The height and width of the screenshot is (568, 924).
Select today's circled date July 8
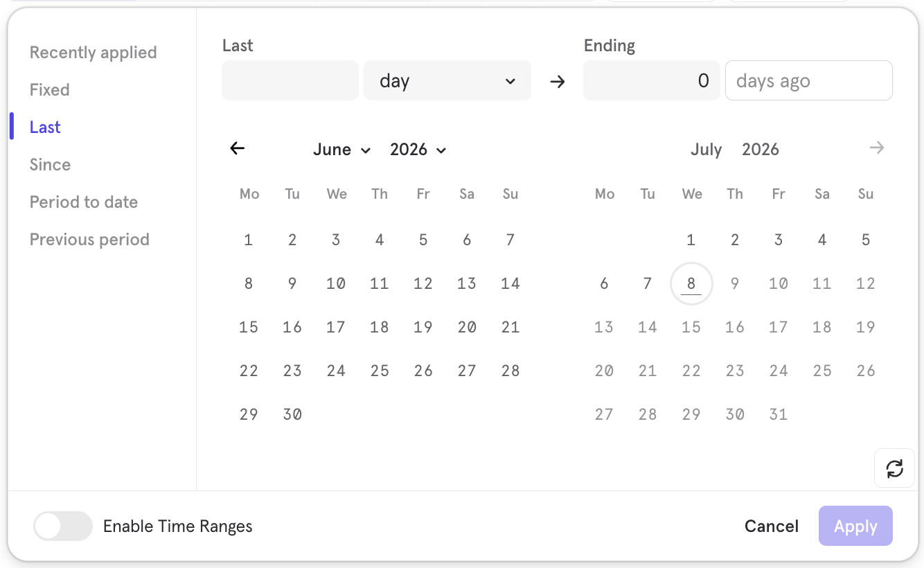click(x=691, y=284)
